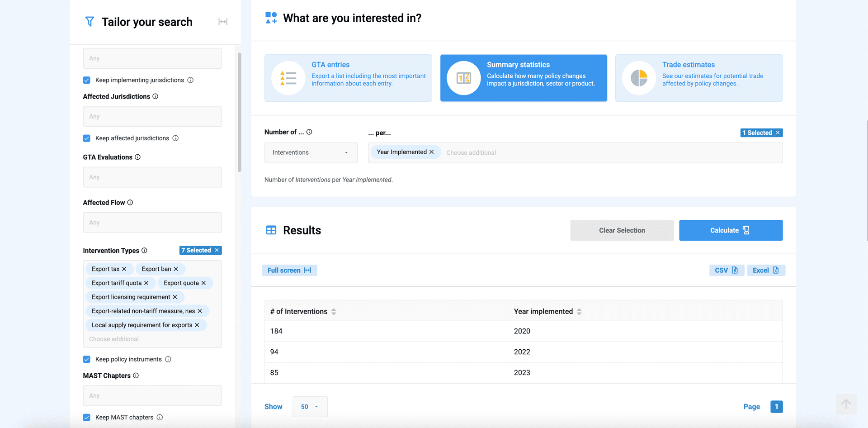This screenshot has height=428, width=868.
Task: Select the GTA entries card
Action: tap(348, 78)
